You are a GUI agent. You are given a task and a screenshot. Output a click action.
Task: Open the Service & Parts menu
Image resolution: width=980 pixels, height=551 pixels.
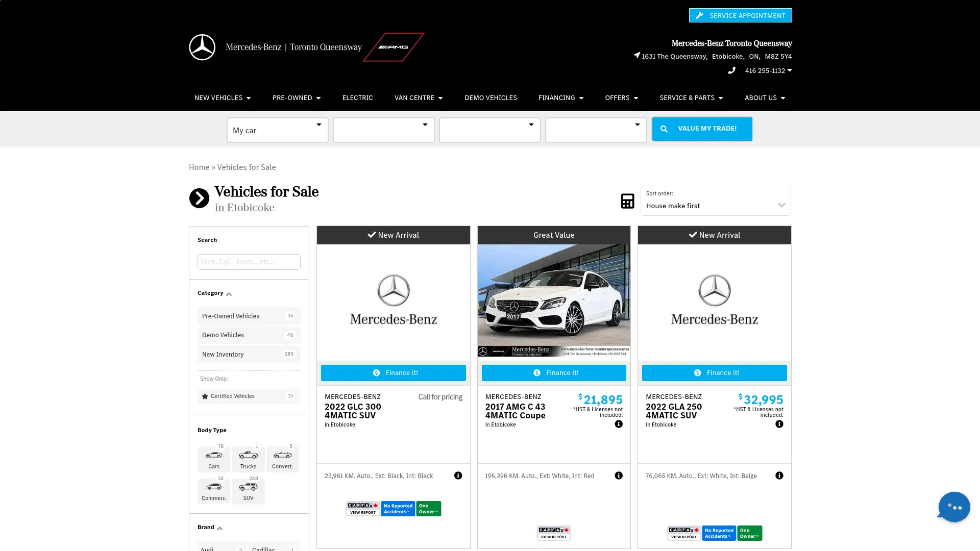pyautogui.click(x=691, y=97)
